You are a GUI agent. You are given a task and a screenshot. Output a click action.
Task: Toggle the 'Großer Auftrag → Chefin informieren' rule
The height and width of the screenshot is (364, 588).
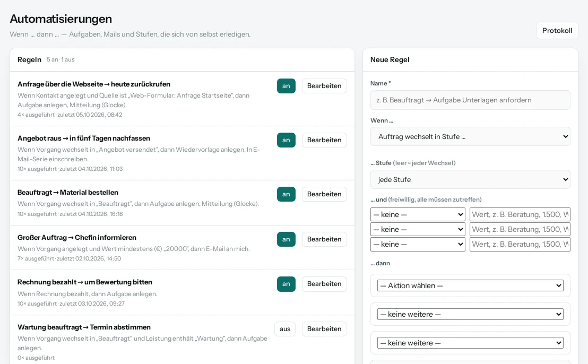[286, 239]
